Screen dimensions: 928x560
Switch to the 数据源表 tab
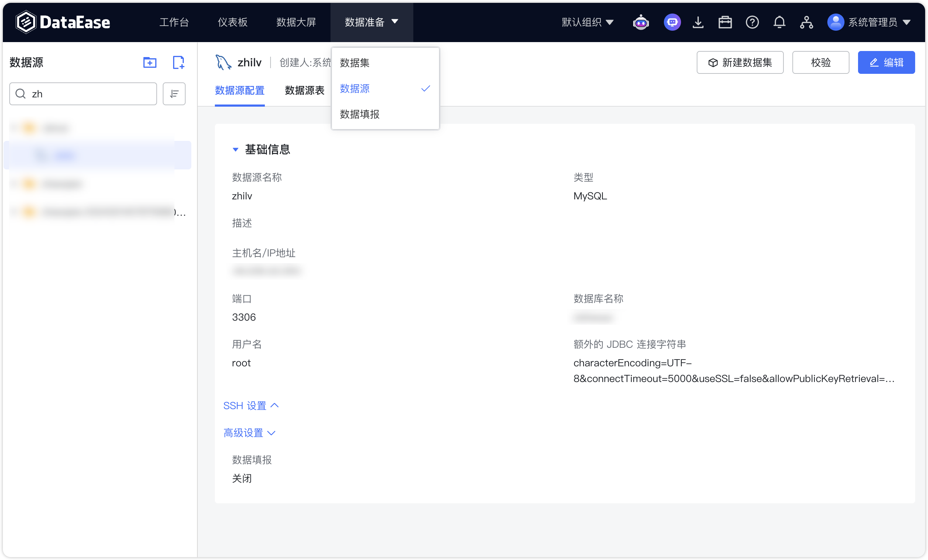tap(304, 90)
